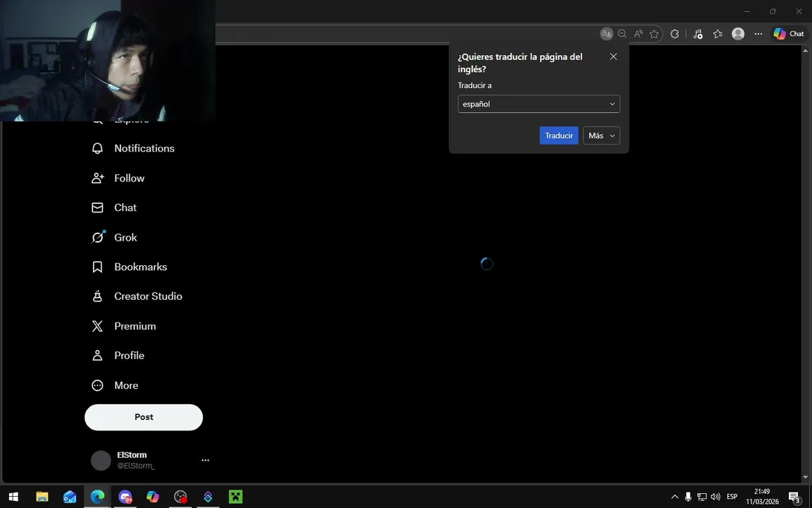Click the scrollbar down arrow
Screen dimensions: 812x508
click(805, 477)
